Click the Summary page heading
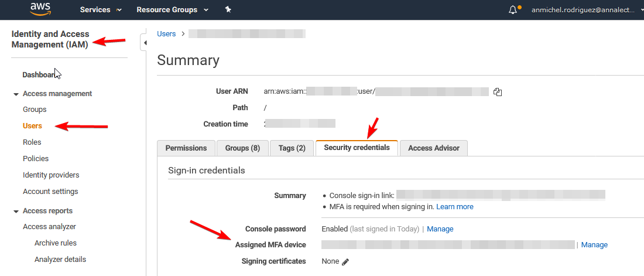This screenshot has height=276, width=644. [x=188, y=60]
